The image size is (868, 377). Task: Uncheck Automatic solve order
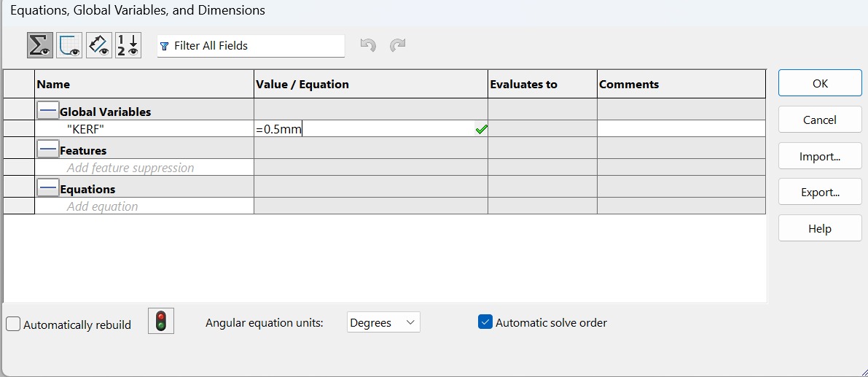point(485,322)
